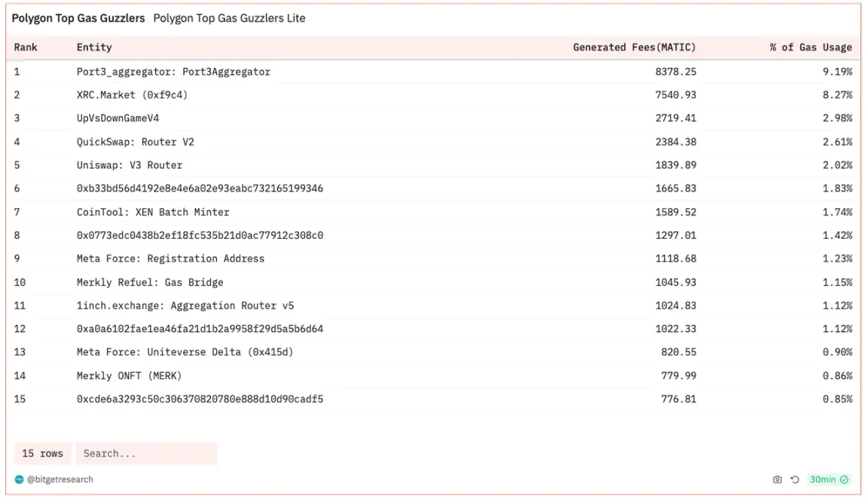This screenshot has width=868, height=502.
Task: Sort by Generated Fees(MATIC) header
Action: tap(634, 47)
